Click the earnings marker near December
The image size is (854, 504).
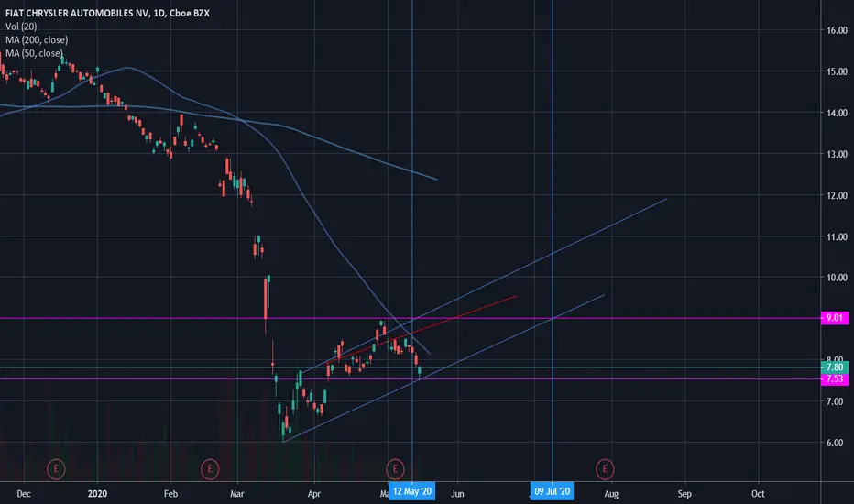[56, 468]
